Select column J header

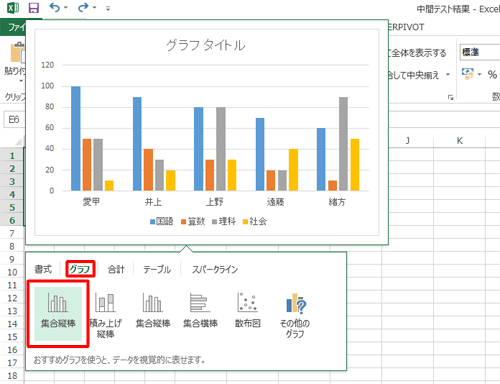[x=408, y=140]
